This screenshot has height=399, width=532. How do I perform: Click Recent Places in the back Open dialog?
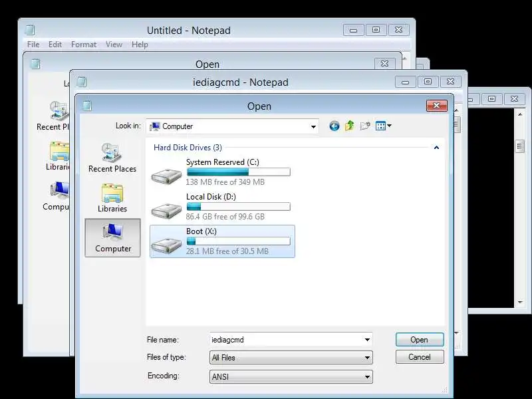point(53,116)
